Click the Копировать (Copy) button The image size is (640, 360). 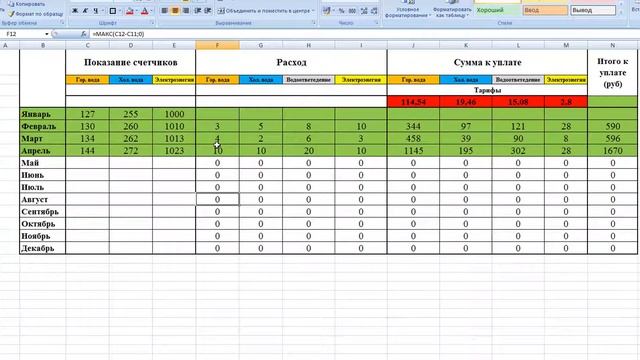tap(27, 4)
